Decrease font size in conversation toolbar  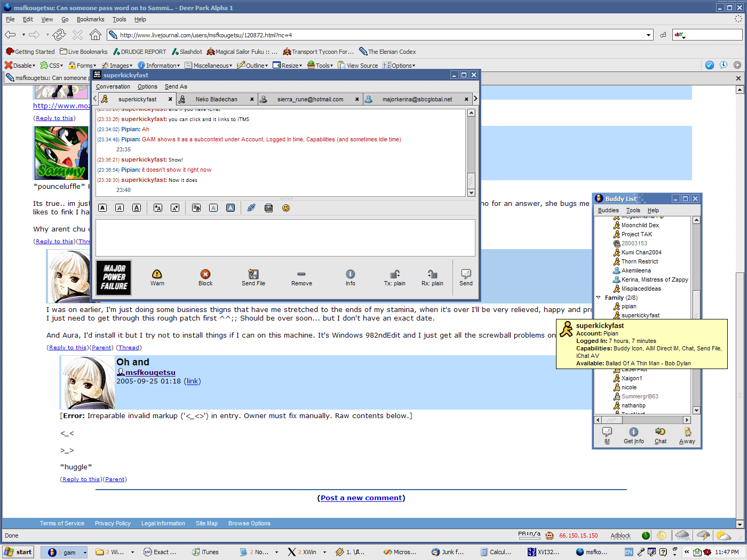pyautogui.click(x=175, y=208)
